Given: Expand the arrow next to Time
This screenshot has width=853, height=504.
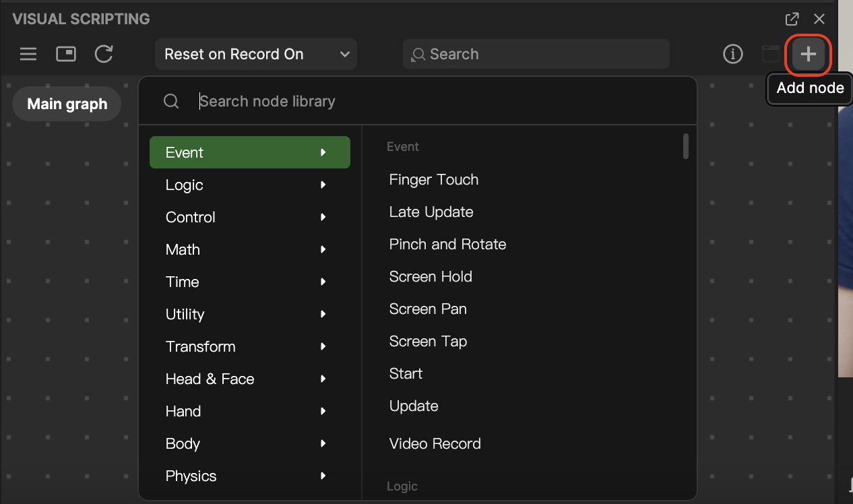Looking at the screenshot, I should 323,282.
